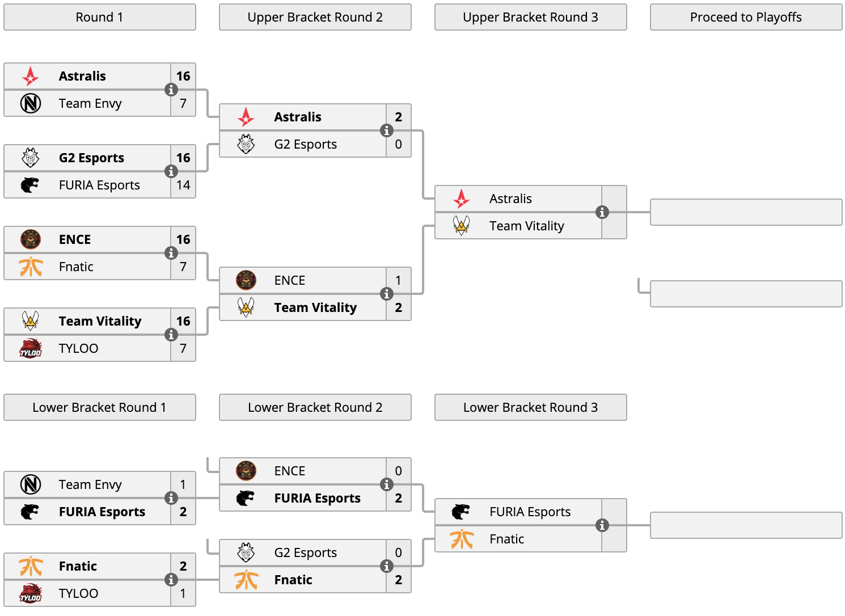Image resolution: width=845 pixels, height=616 pixels.
Task: View info for Astralis vs G2 Esports Round 2
Action: 386,130
